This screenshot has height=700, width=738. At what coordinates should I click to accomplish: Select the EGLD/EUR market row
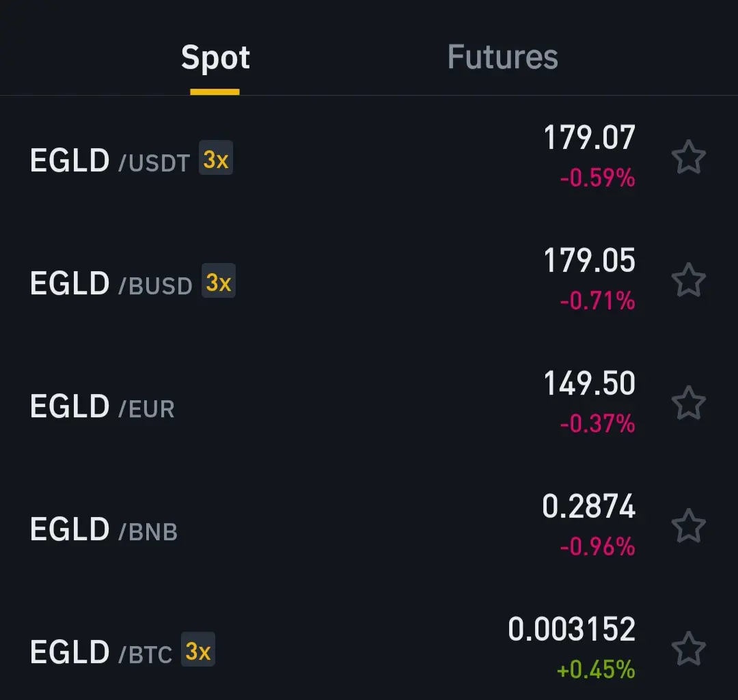[369, 403]
